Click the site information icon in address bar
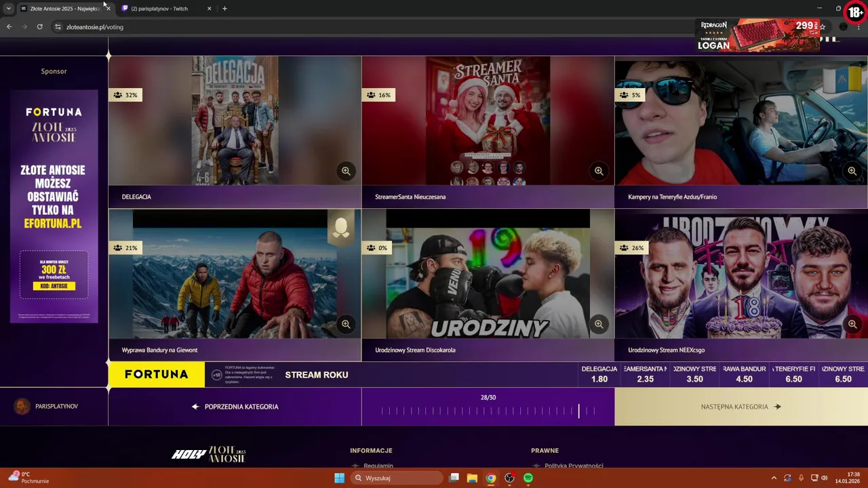Image resolution: width=868 pixels, height=488 pixels. 58,27
